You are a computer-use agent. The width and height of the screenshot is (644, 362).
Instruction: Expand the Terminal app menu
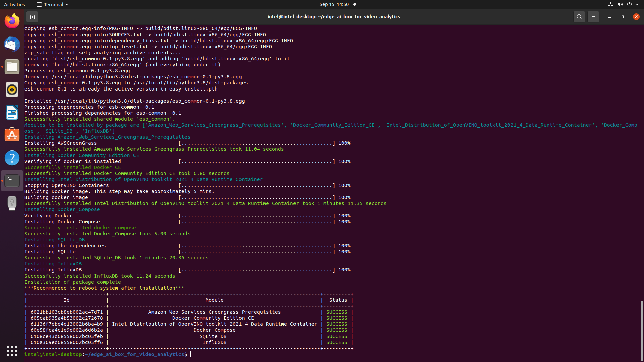[x=52, y=4]
